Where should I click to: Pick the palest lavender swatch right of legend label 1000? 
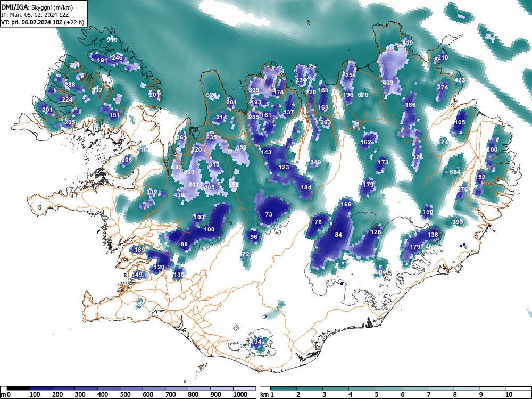(x=244, y=388)
